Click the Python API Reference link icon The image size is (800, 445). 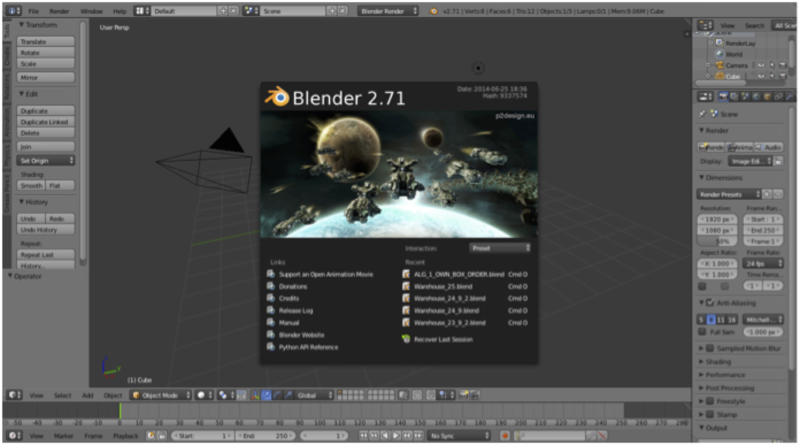[x=270, y=347]
